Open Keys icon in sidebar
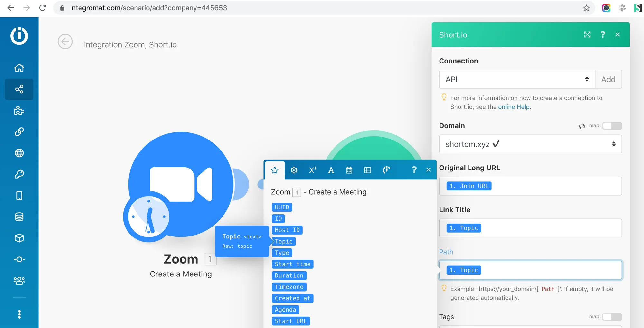The image size is (644, 328). pyautogui.click(x=19, y=174)
